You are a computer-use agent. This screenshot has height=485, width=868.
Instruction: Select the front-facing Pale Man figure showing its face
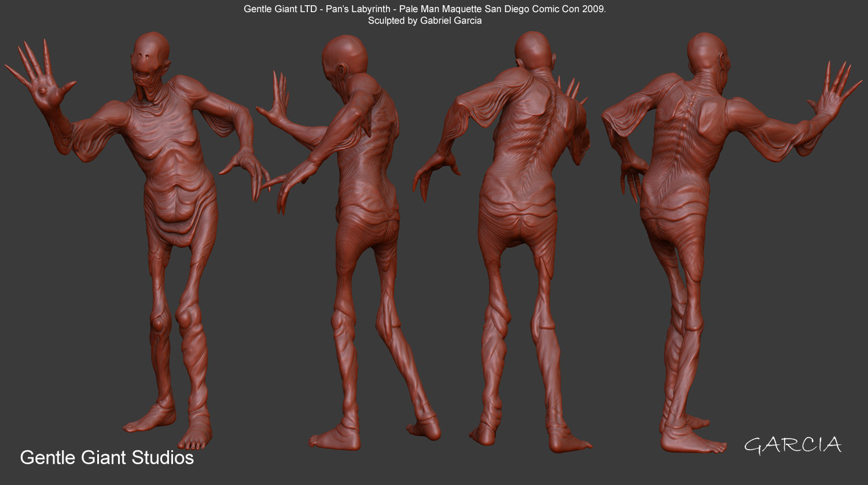click(x=139, y=240)
